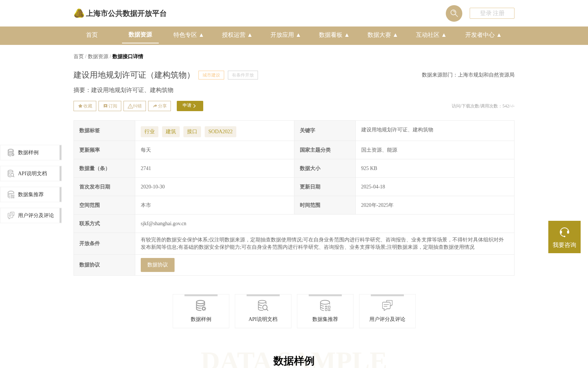Expand the 数据大赛 dropdown arrow

click(x=395, y=35)
